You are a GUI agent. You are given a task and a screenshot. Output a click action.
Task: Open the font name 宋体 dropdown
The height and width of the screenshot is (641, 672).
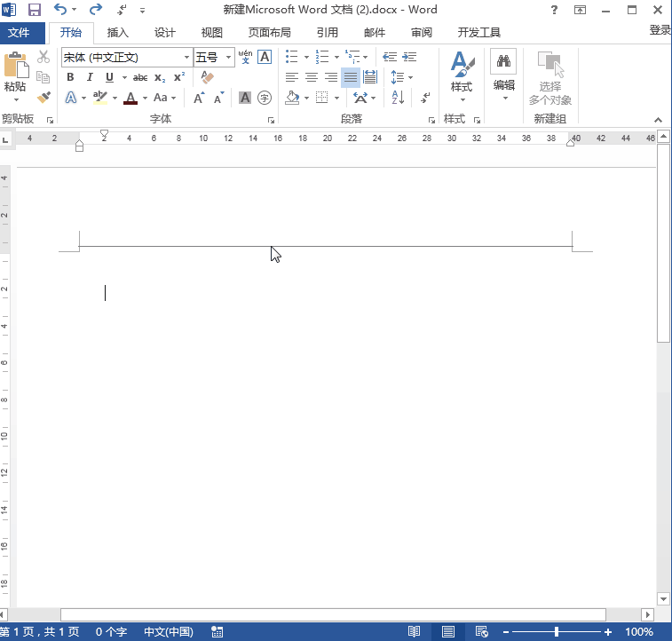pos(126,57)
